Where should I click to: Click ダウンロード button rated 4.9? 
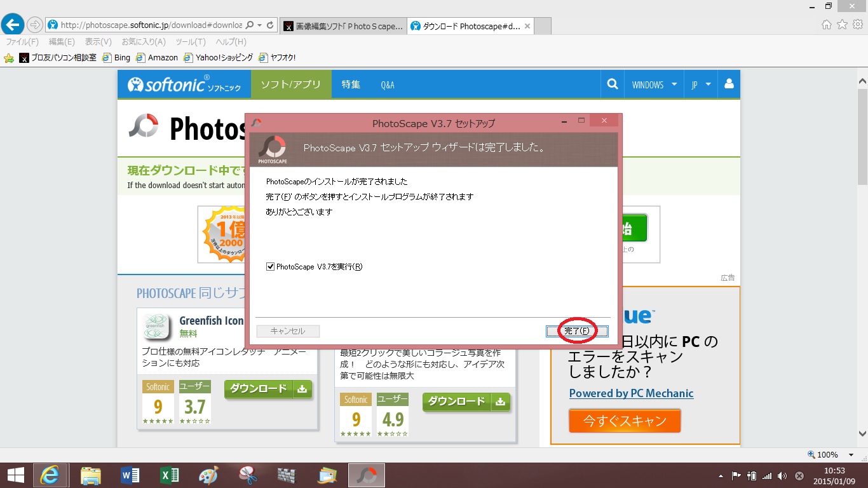466,402
